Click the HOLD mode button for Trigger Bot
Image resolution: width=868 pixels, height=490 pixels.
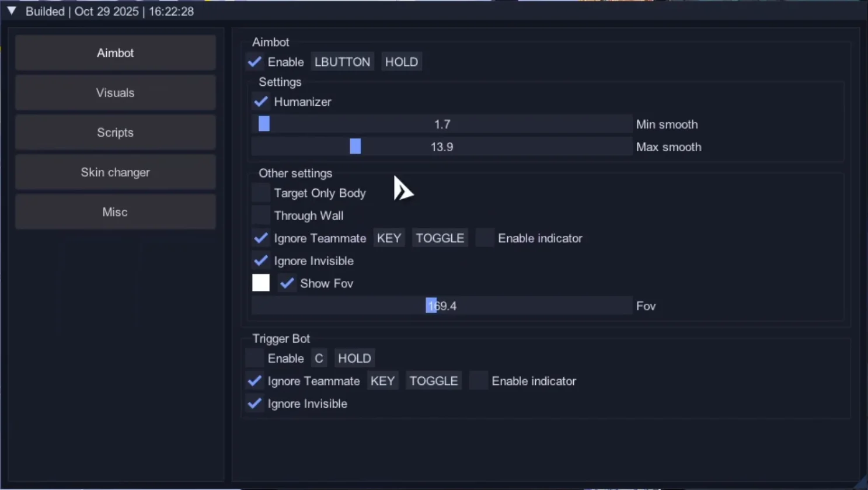[354, 358]
